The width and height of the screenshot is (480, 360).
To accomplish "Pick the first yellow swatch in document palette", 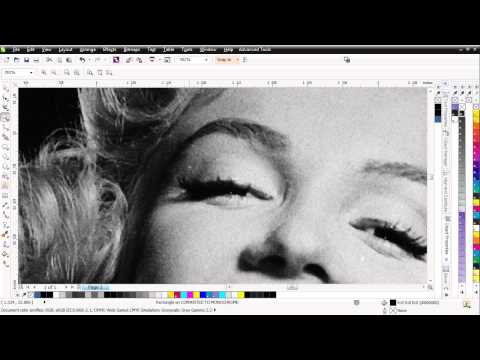I will pyautogui.click(x=171, y=295).
